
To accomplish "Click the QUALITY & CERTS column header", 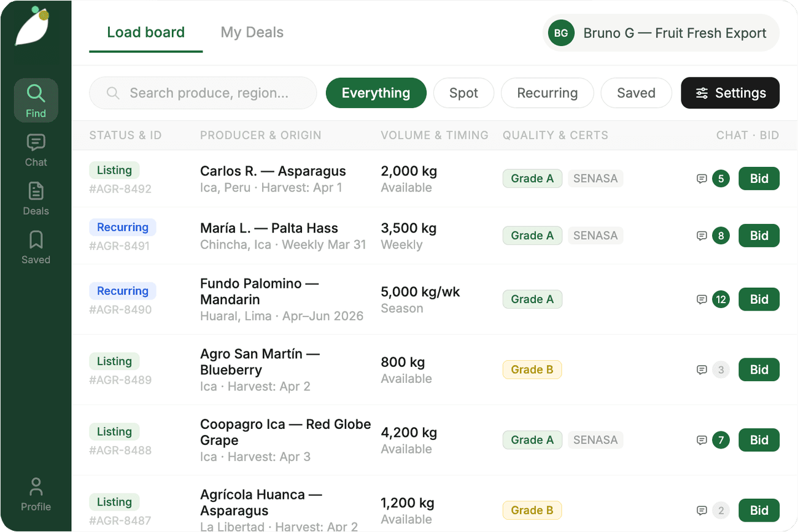I will click(x=556, y=136).
